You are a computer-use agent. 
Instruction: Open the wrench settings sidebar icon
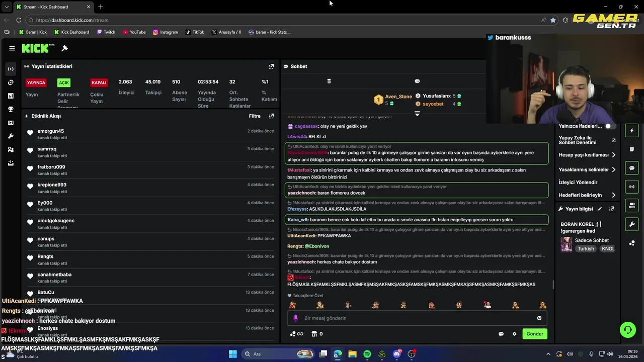tap(11, 136)
